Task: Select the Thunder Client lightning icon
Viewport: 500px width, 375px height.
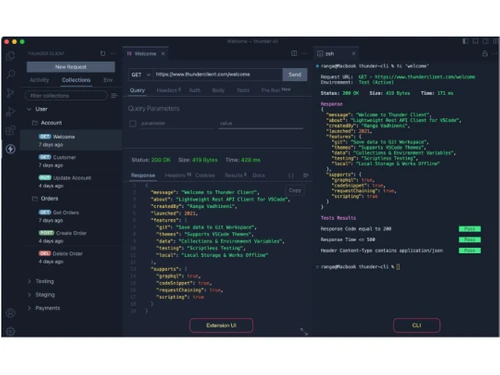Action: pos(11,149)
